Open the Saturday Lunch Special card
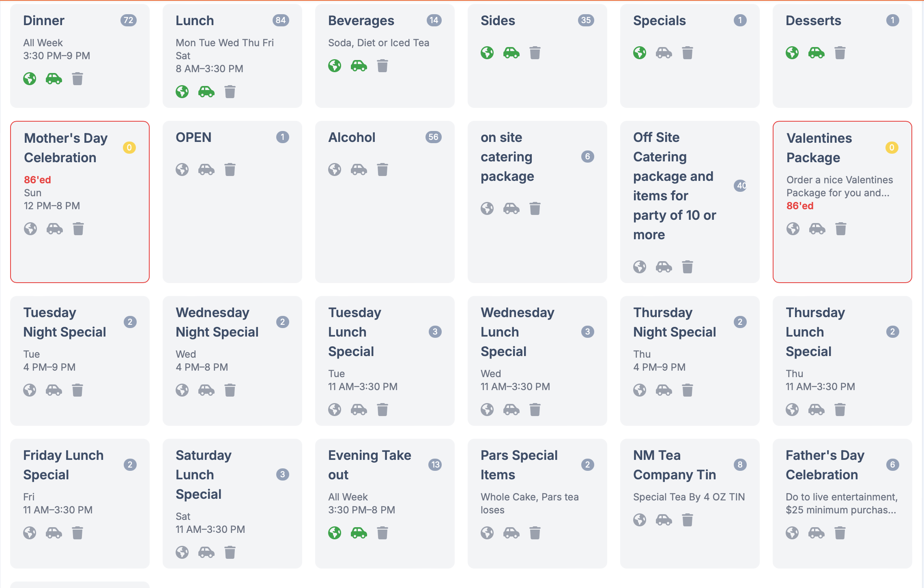Screen dimensions: 924x588 pos(204,474)
